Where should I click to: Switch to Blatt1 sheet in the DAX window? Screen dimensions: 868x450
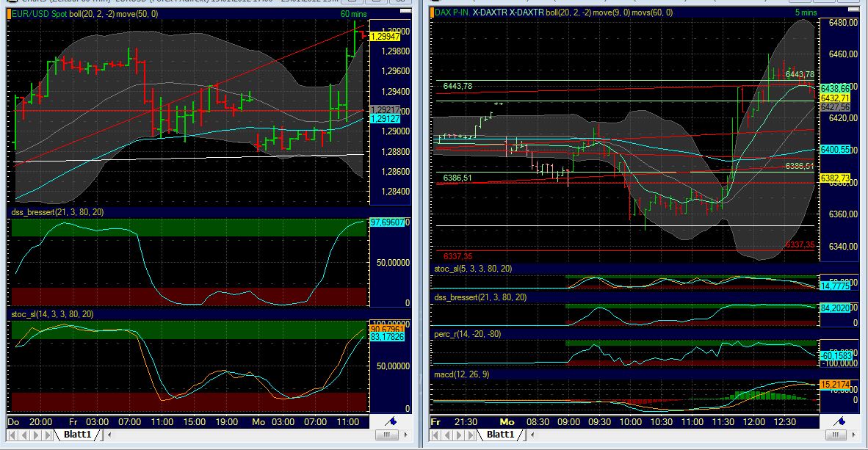pos(502,435)
